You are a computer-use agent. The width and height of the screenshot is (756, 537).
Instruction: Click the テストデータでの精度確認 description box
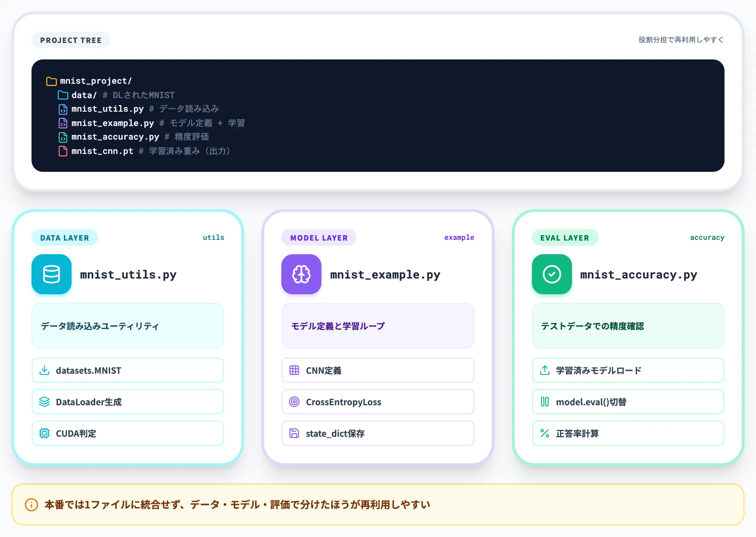coord(628,326)
